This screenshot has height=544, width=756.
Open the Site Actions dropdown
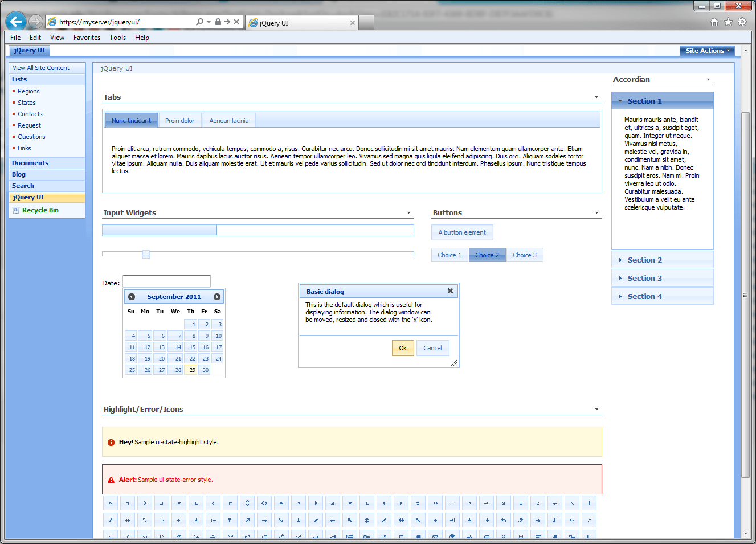(x=707, y=51)
